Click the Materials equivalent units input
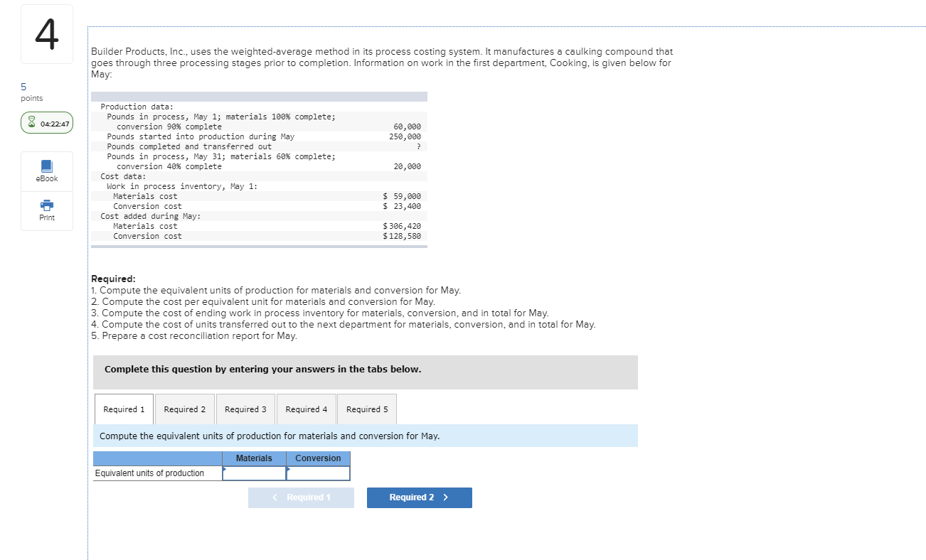Screen dimensions: 926x560 click(x=255, y=473)
